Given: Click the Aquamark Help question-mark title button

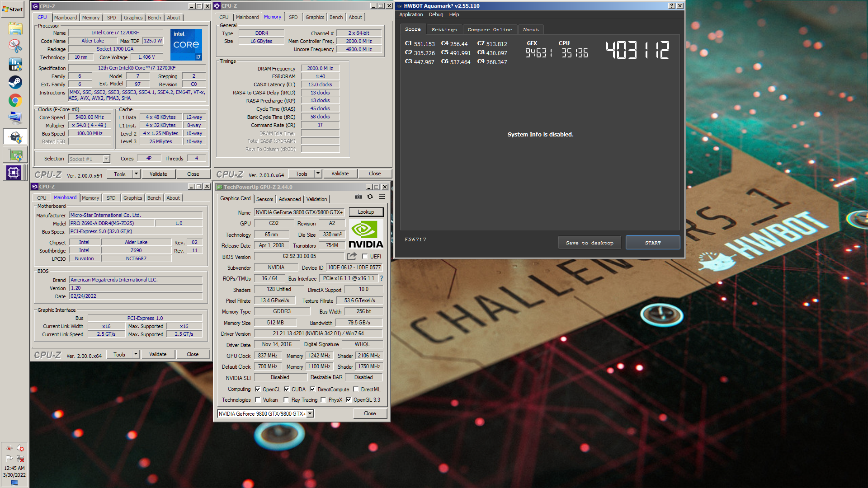Looking at the screenshot, I should pos(672,6).
